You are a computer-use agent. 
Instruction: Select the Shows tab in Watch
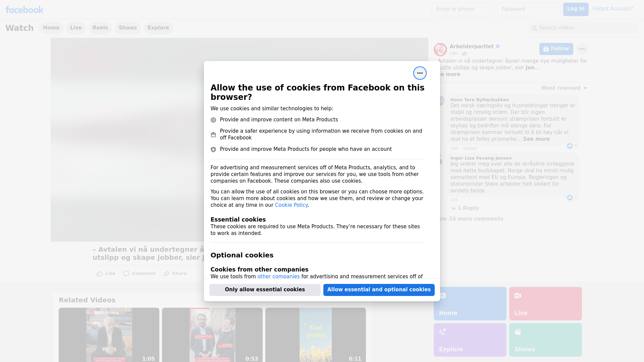[x=128, y=28]
